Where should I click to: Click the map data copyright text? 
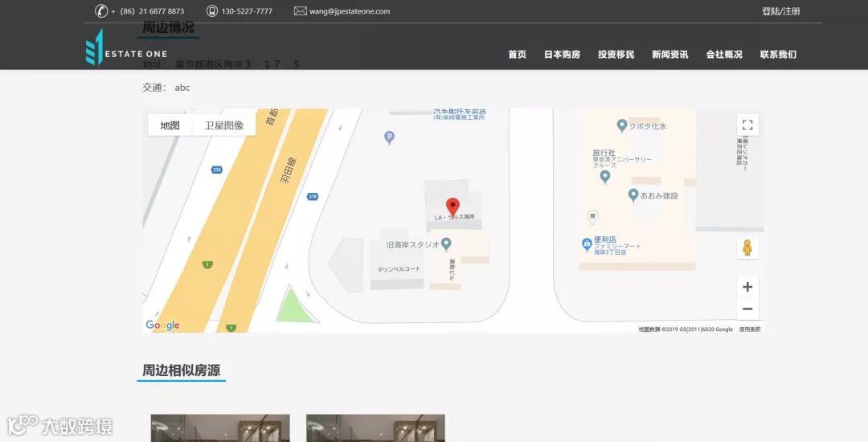[x=686, y=329]
